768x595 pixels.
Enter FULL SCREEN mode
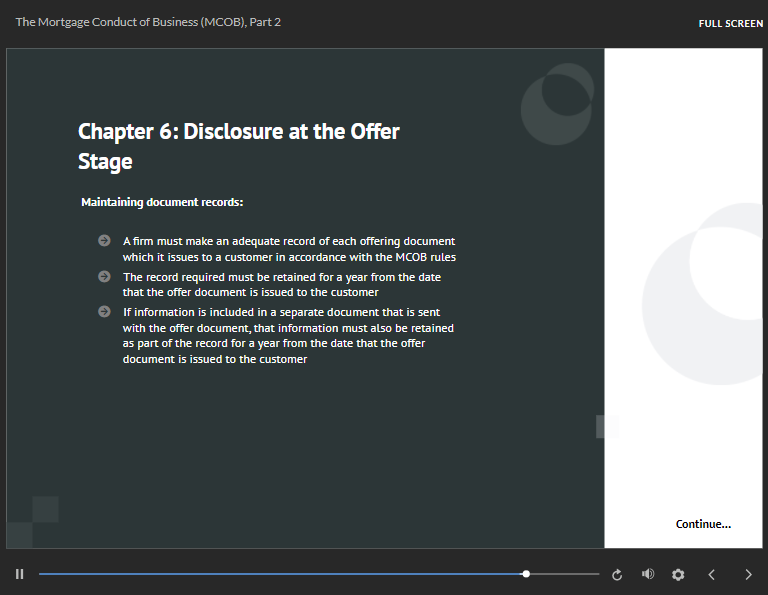(730, 24)
